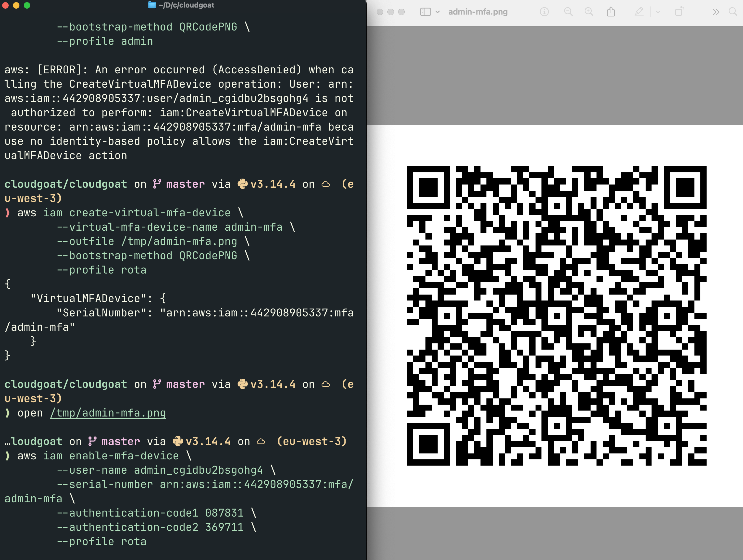Image resolution: width=743 pixels, height=560 pixels.
Task: Click the "(eu-west-3)" region in the last prompt
Action: [311, 441]
